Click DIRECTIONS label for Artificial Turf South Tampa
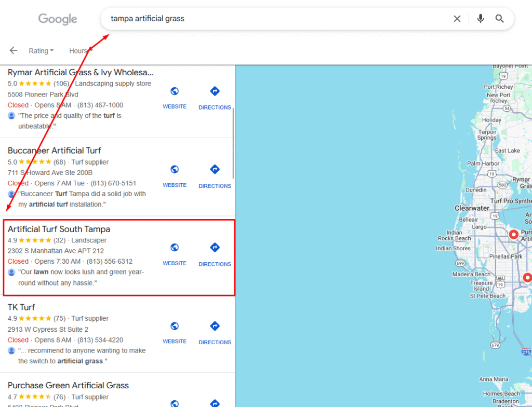532x407 pixels. 215,264
